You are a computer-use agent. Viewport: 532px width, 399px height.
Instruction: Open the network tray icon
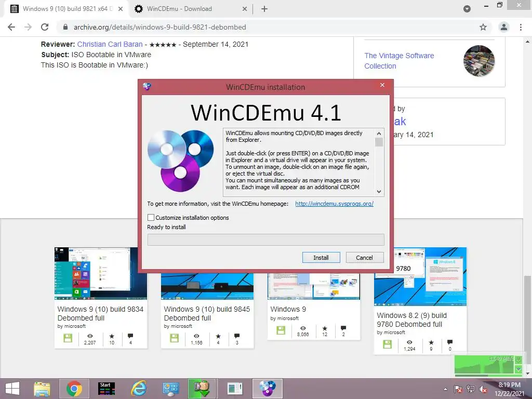click(x=471, y=389)
